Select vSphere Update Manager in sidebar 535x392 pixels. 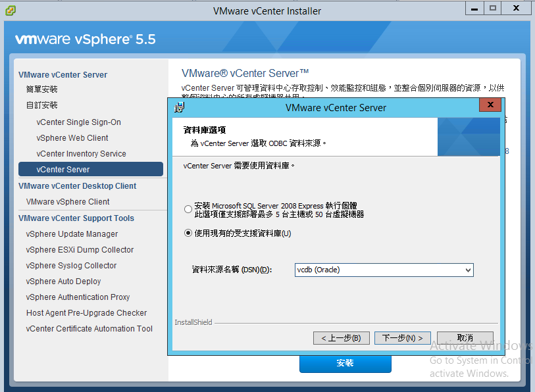pyautogui.click(x=72, y=234)
